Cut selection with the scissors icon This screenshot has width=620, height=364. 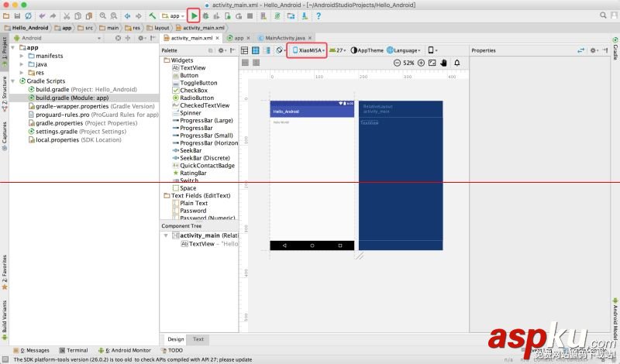click(x=67, y=15)
